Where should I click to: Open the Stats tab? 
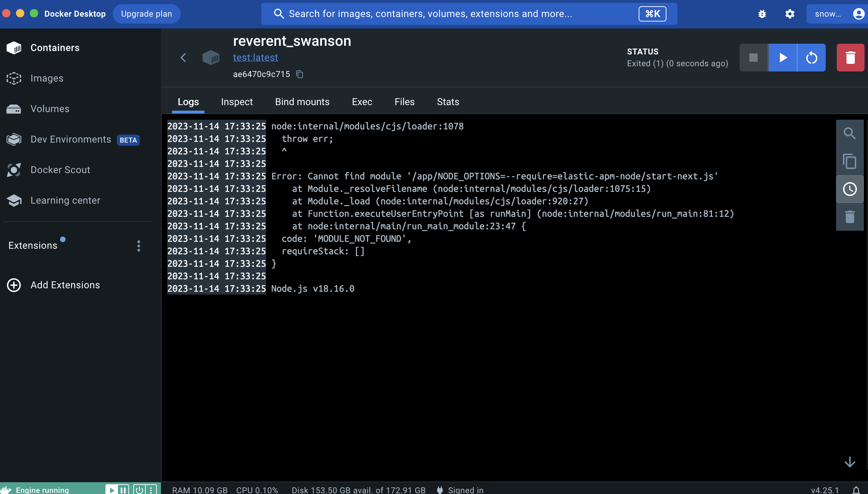(x=448, y=102)
